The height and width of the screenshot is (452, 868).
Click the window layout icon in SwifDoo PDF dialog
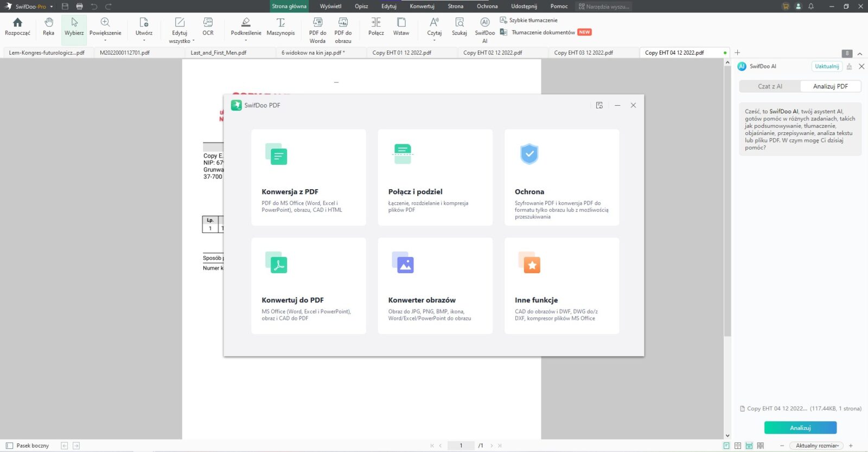[599, 105]
